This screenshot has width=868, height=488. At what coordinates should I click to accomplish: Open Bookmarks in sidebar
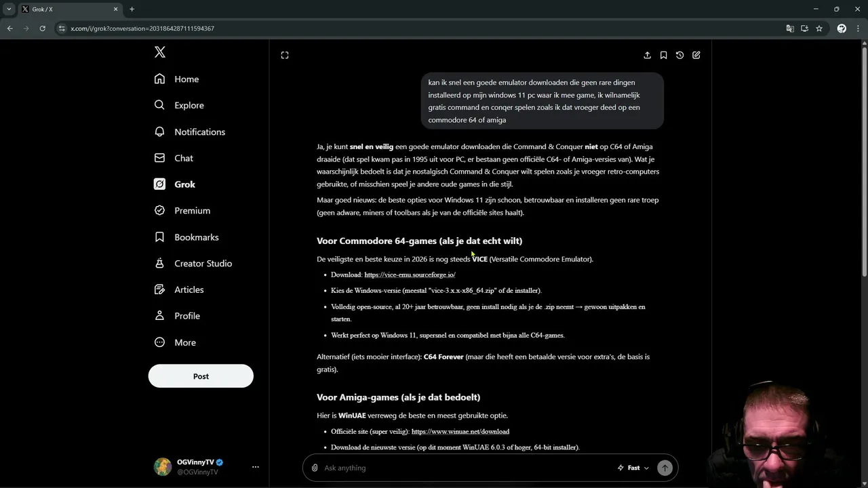(x=186, y=237)
